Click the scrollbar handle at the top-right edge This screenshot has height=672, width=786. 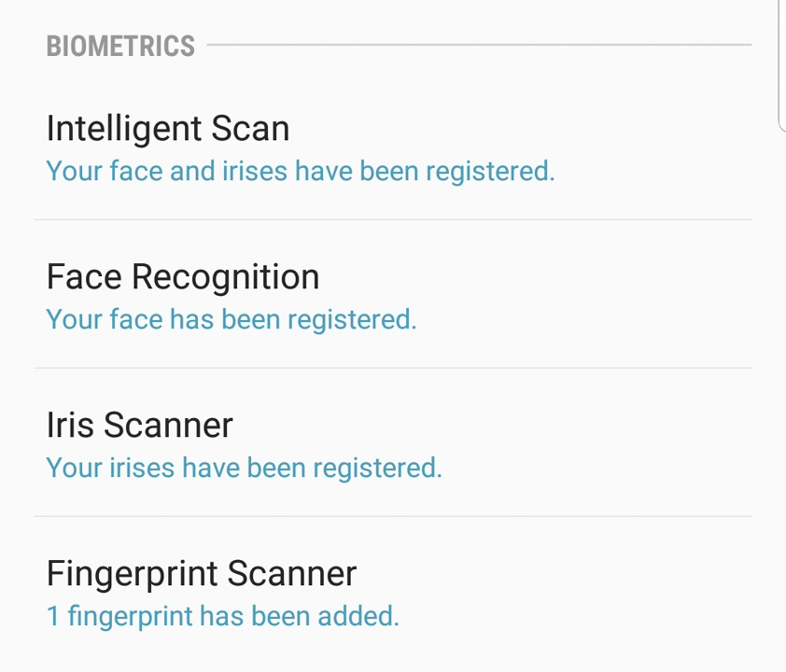[x=782, y=65]
